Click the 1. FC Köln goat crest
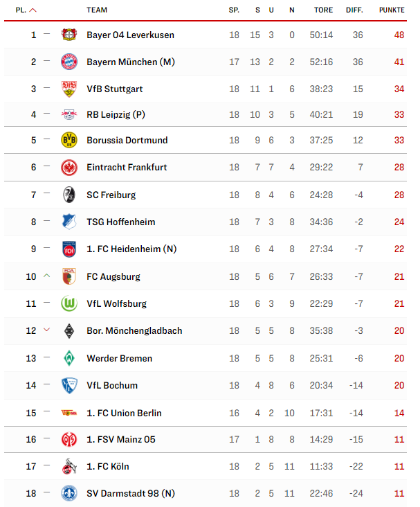 [x=69, y=466]
